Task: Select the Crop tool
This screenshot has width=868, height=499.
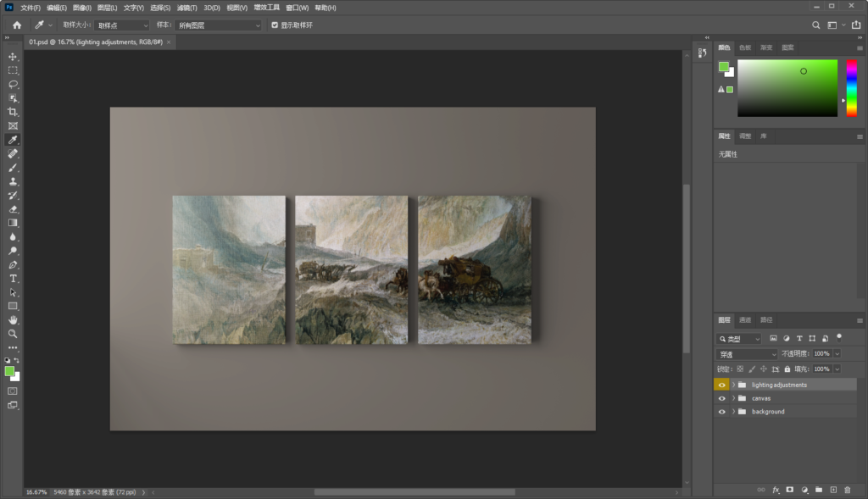Action: coord(13,113)
